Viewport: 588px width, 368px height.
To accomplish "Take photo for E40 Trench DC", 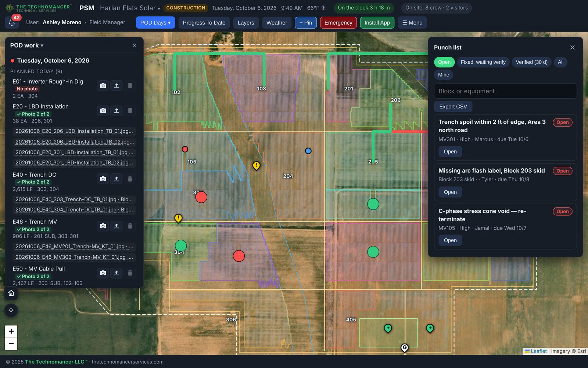I will coord(103,179).
